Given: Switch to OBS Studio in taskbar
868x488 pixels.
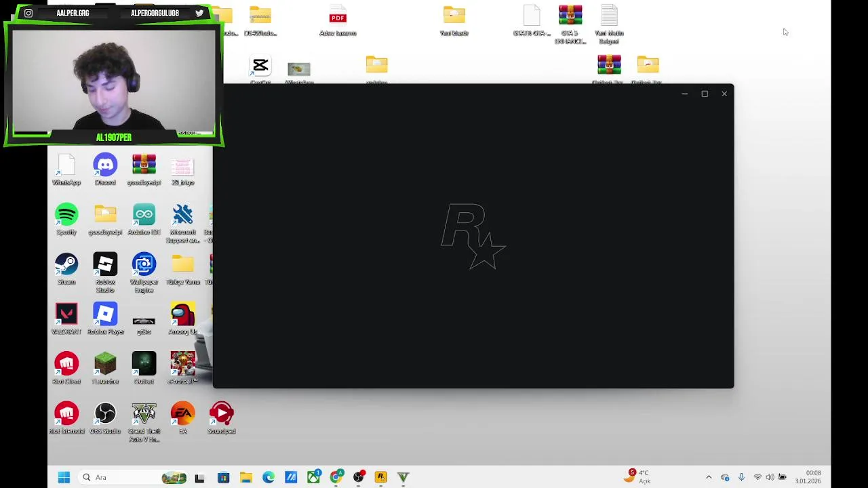Looking at the screenshot, I should point(358,477).
